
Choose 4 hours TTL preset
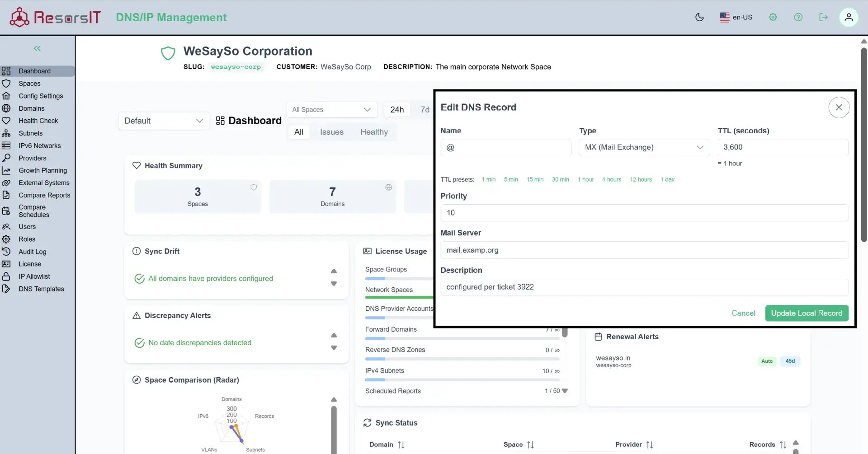tap(611, 179)
